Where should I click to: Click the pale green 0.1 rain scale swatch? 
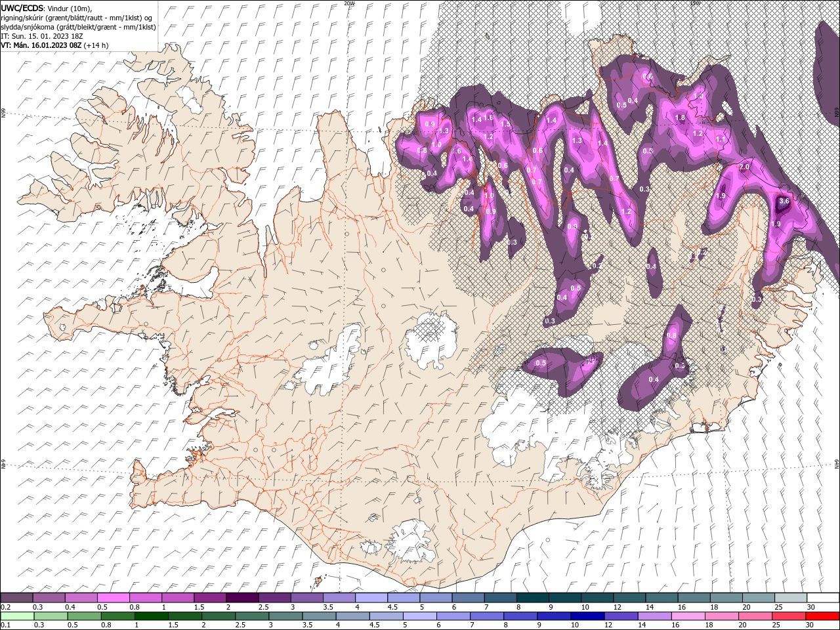17,616
